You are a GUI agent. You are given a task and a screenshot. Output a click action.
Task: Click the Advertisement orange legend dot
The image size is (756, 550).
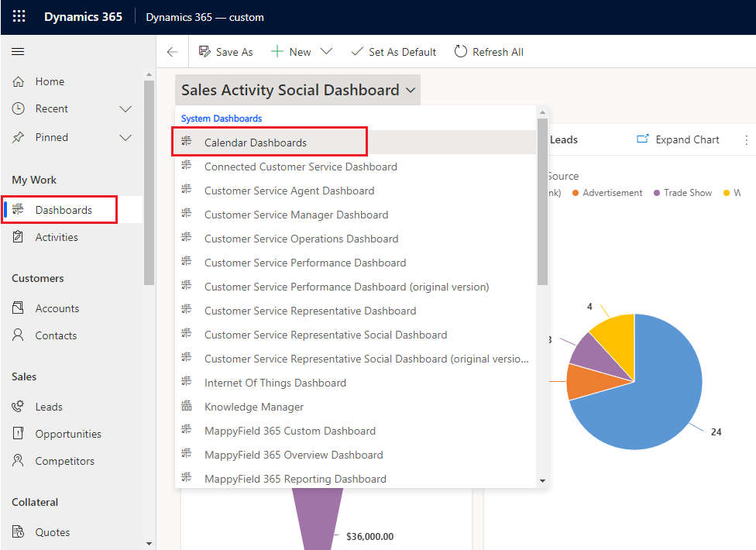576,193
